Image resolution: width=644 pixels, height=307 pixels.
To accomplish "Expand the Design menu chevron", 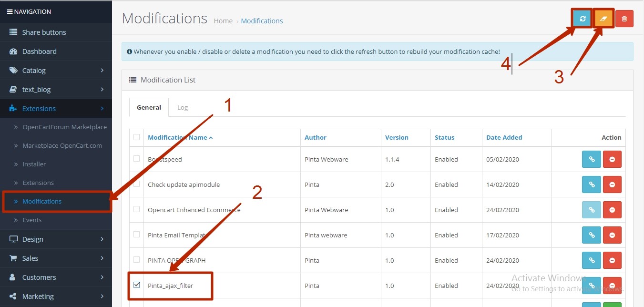I will tap(102, 239).
